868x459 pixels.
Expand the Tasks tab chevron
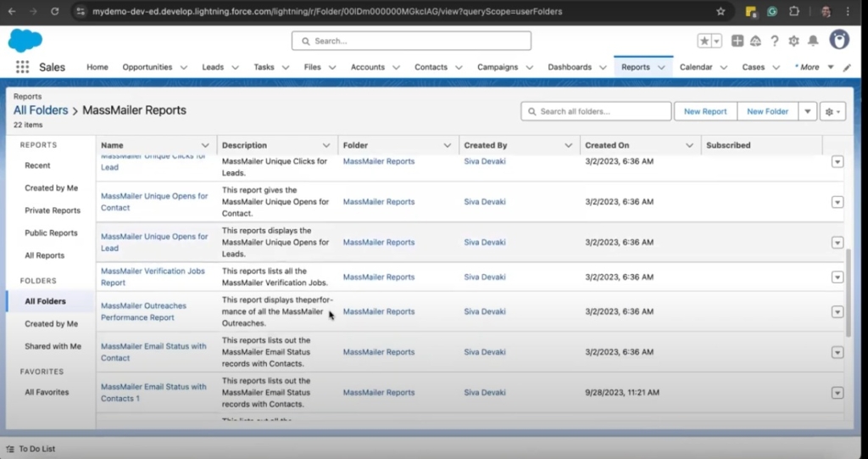[x=286, y=68]
